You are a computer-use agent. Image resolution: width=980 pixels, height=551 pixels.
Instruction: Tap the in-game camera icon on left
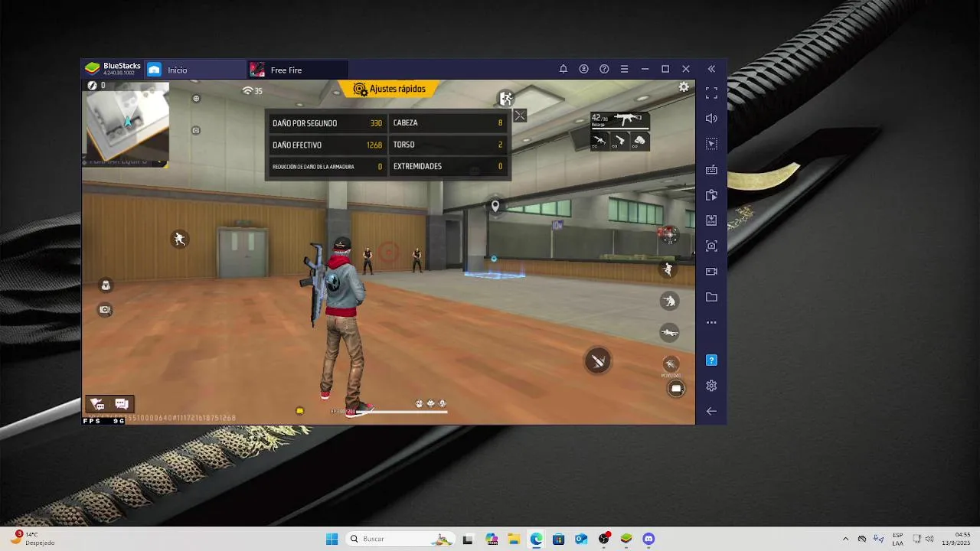pyautogui.click(x=105, y=310)
